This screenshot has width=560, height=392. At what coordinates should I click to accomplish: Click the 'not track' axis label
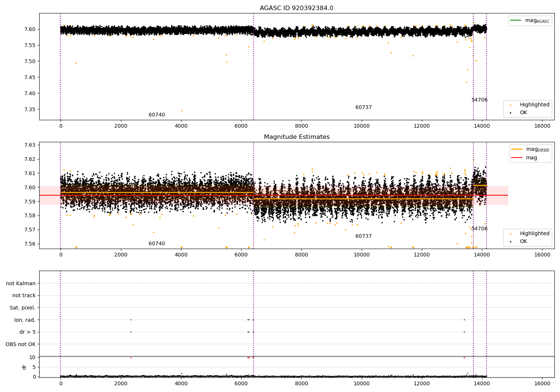pos(24,296)
